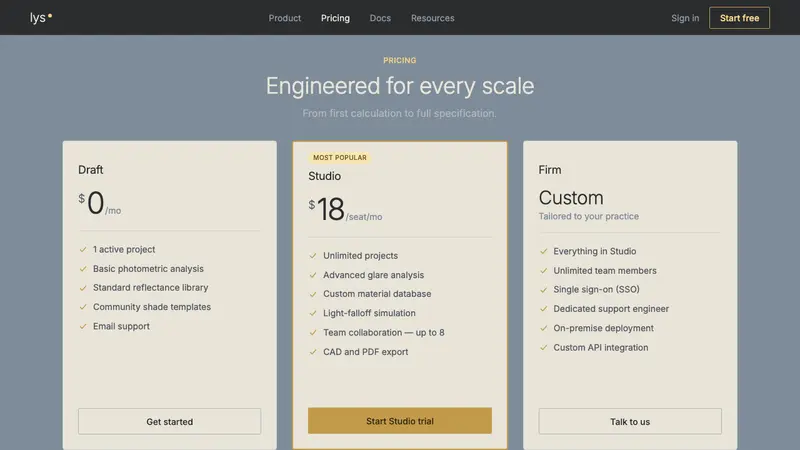The width and height of the screenshot is (800, 450).
Task: Click the 'Basic photometric analysis' text
Action: tap(148, 269)
